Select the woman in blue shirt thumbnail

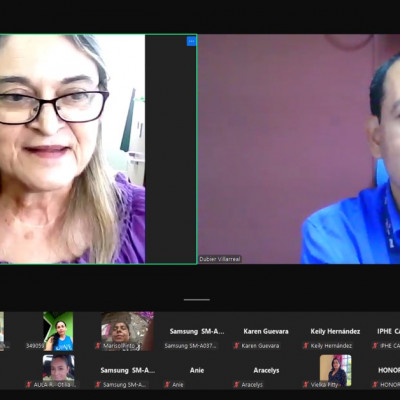click(58, 331)
